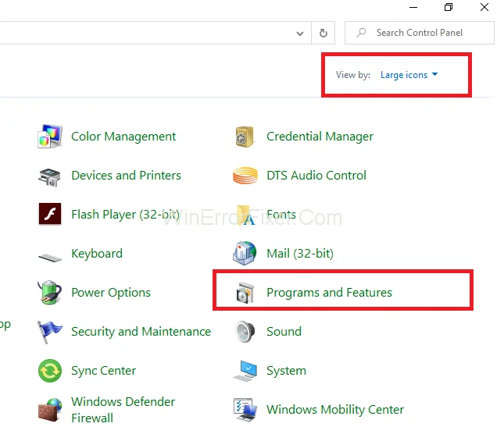Refresh the Control Panel view
The height and width of the screenshot is (434, 504).
pos(323,33)
